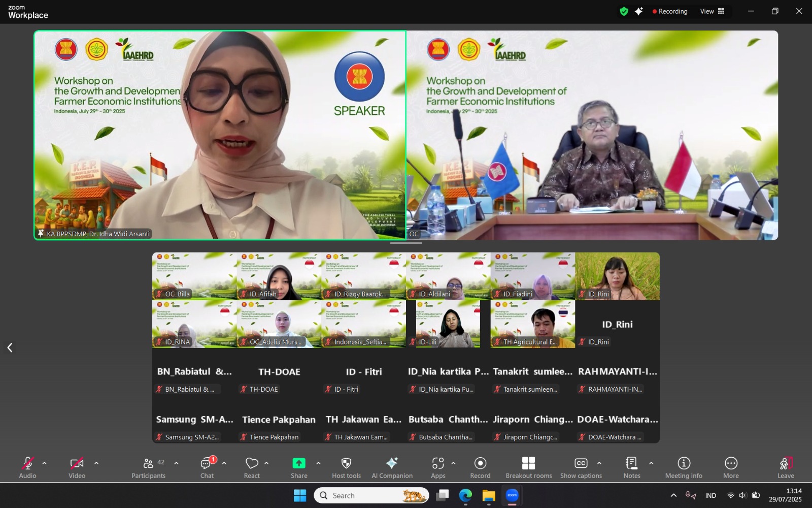Stop the camera with the Video icon
The image size is (812, 508).
[77, 463]
